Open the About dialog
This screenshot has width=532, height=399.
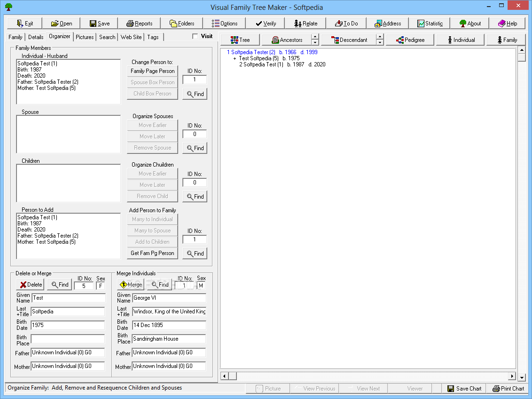click(470, 24)
